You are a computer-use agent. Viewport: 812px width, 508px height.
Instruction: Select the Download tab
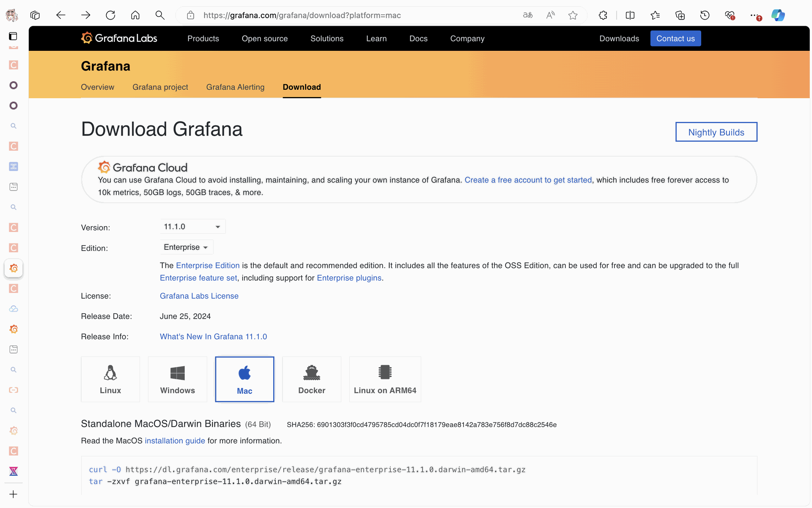[302, 87]
